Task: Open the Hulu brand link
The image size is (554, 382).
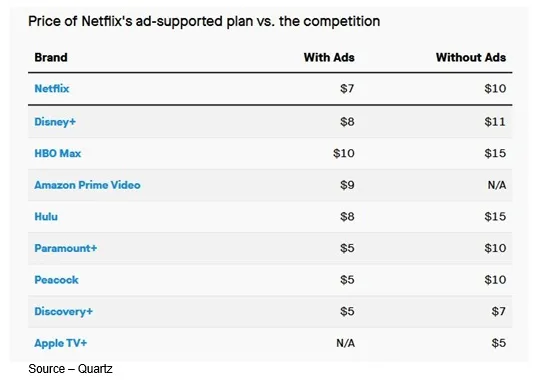Action: pyautogui.click(x=46, y=217)
